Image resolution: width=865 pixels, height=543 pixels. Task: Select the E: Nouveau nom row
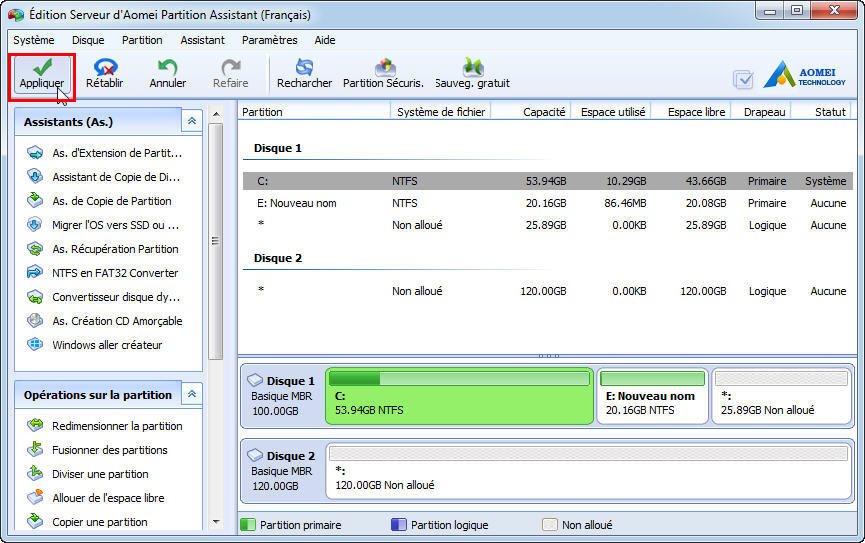(548, 203)
